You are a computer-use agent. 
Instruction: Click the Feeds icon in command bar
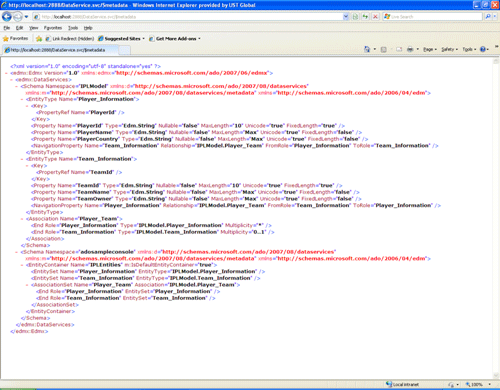click(384, 49)
